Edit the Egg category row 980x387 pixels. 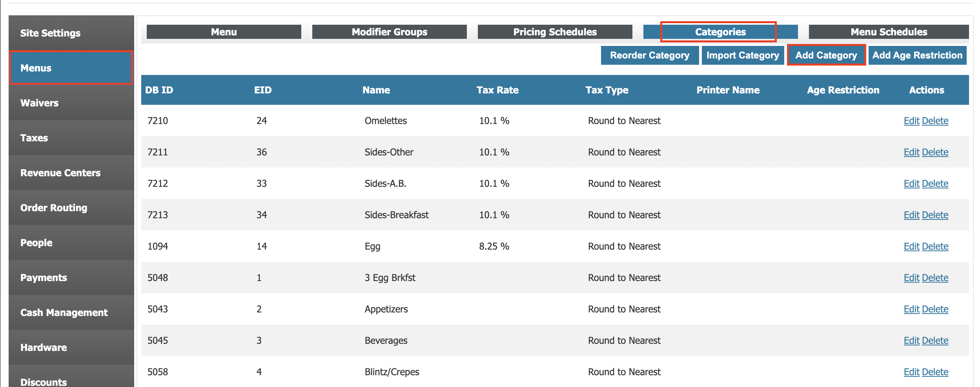click(x=911, y=246)
